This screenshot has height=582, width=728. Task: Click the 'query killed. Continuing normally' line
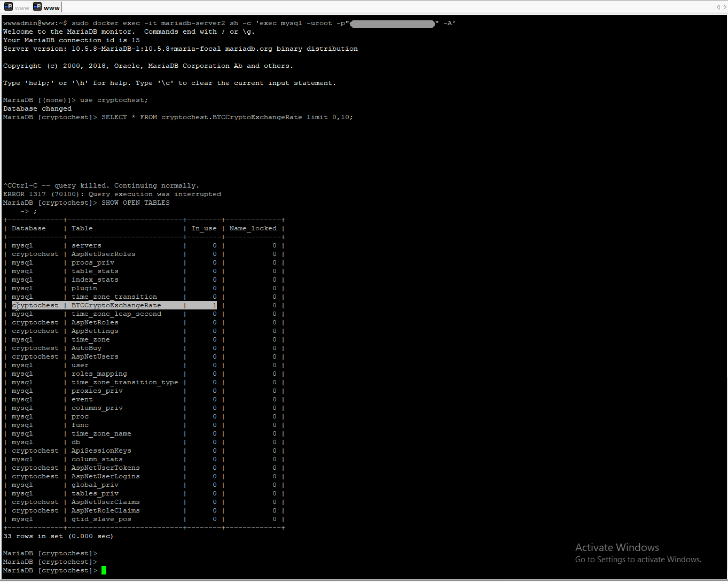pyautogui.click(x=101, y=185)
